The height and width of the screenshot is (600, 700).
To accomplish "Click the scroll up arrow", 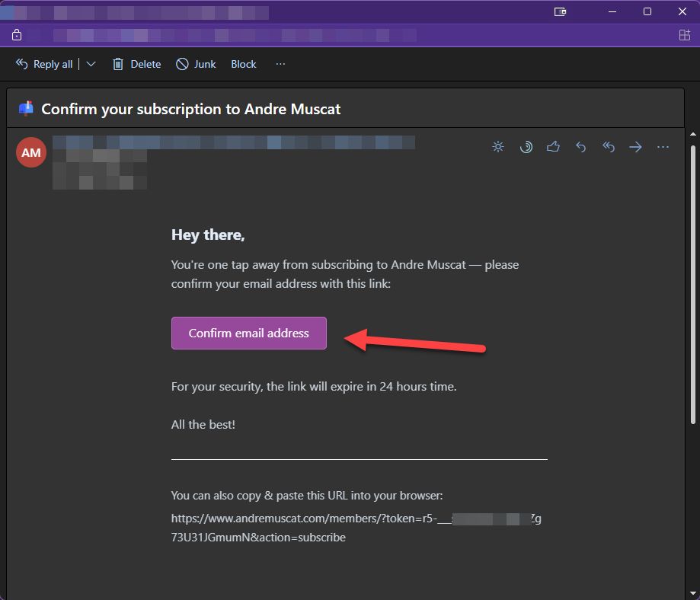I will 693,134.
